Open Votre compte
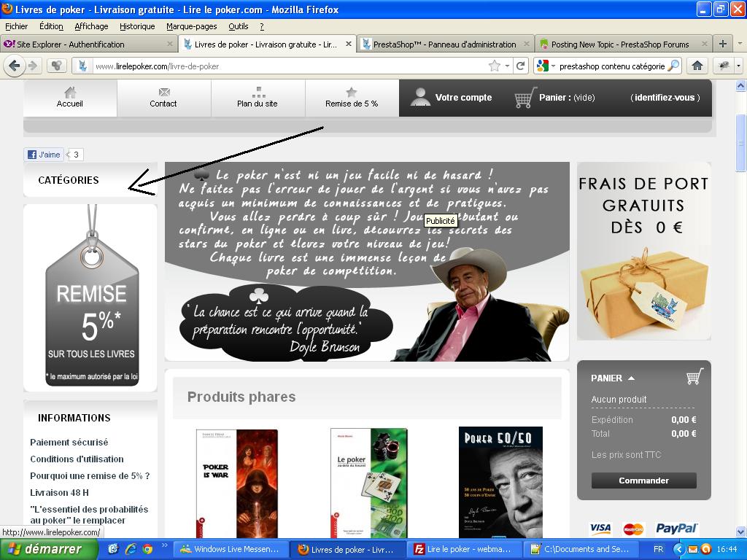Screen dimensions: 747x560 point(451,97)
